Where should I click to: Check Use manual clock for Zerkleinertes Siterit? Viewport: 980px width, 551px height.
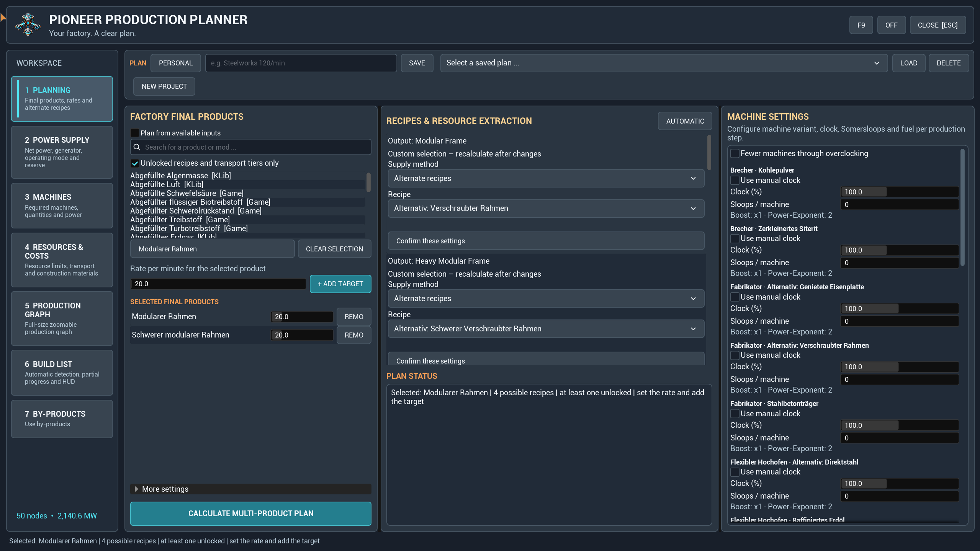[735, 238]
